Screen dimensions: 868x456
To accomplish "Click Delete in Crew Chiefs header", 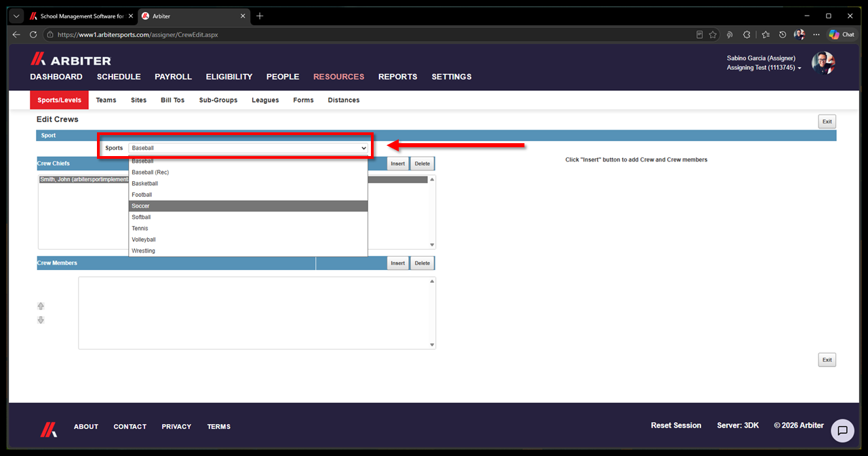I will pyautogui.click(x=422, y=164).
